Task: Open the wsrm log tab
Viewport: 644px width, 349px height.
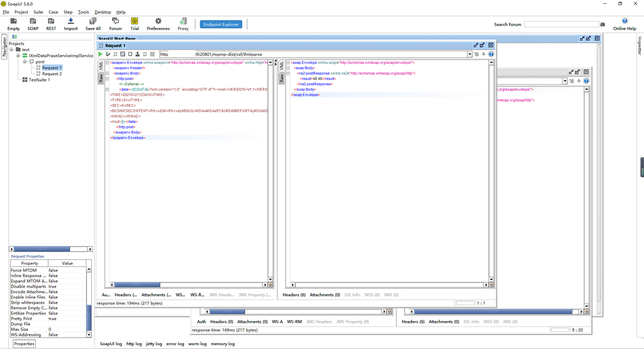Action: coord(197,344)
